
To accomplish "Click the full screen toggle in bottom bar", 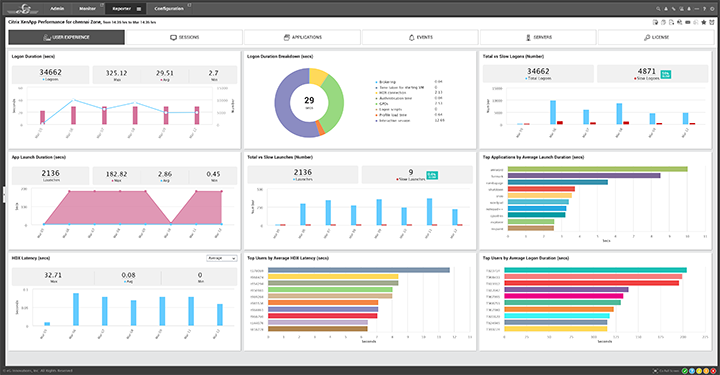I will pos(665,371).
